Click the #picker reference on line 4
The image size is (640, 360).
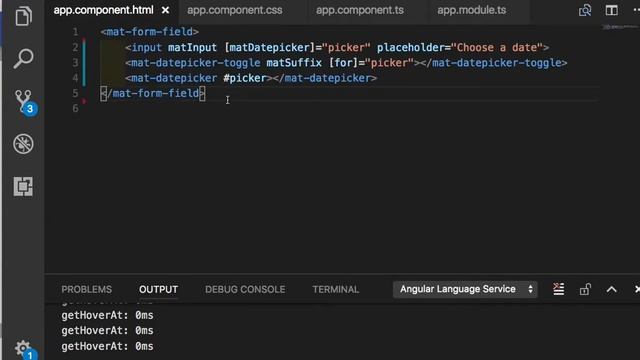click(x=244, y=78)
